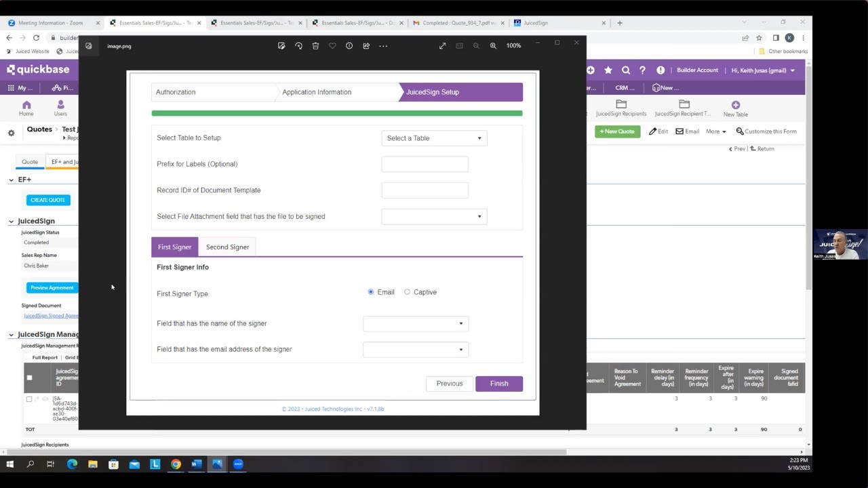Open file info in Photos viewer

click(349, 46)
